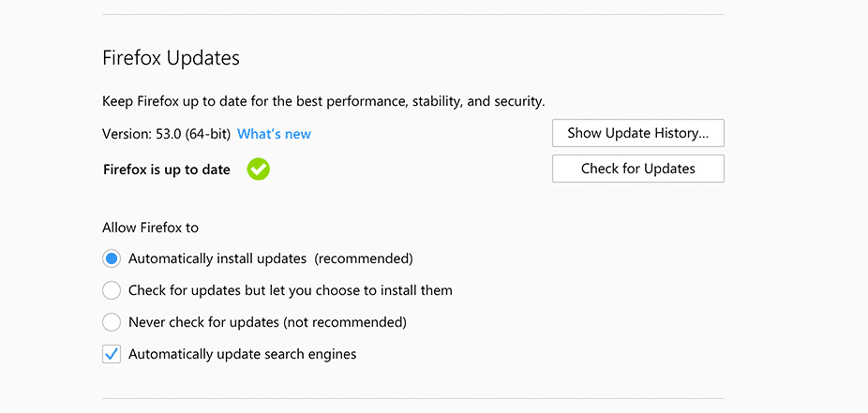The image size is (868, 413).
Task: Click the green up-to-date checkmark icon
Action: point(258,170)
